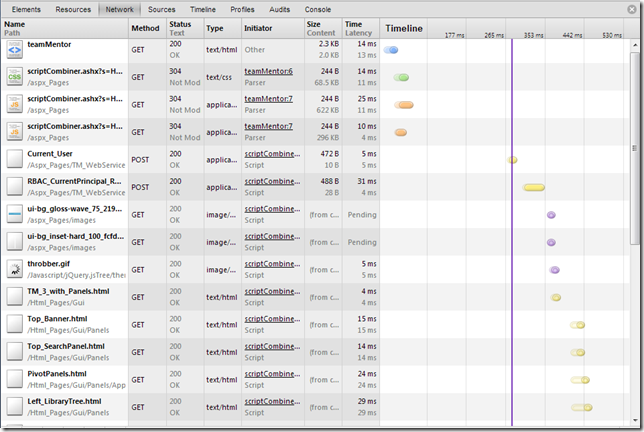Open the Resources tab
Viewport: 644px width, 432px height.
73,9
